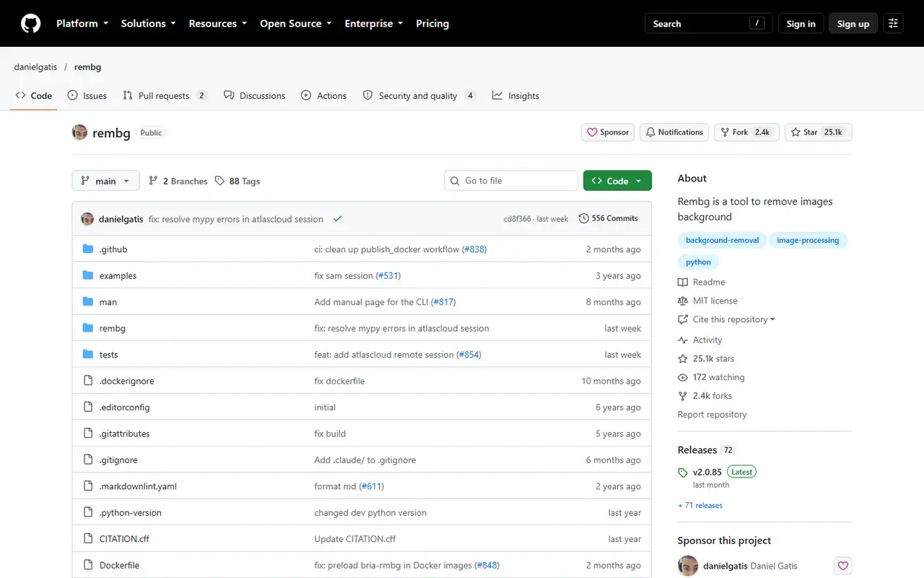Screen dimensions: 924x578
Task: Expand the green Code dropdown button
Action: tap(617, 181)
